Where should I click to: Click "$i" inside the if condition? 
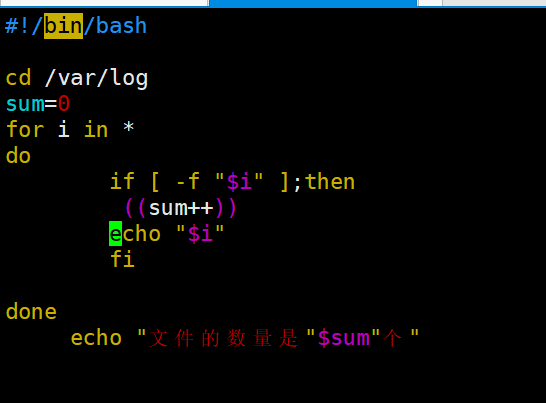click(x=239, y=182)
